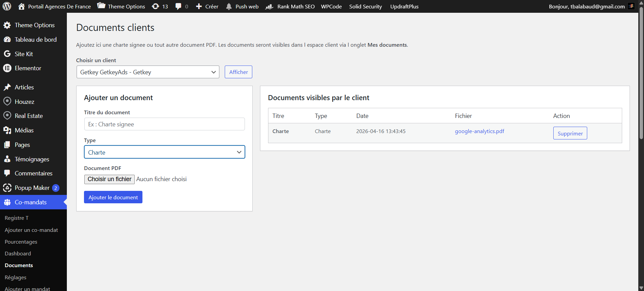Open the updates icon showing 13
This screenshot has height=291, width=644.
(x=156, y=6)
